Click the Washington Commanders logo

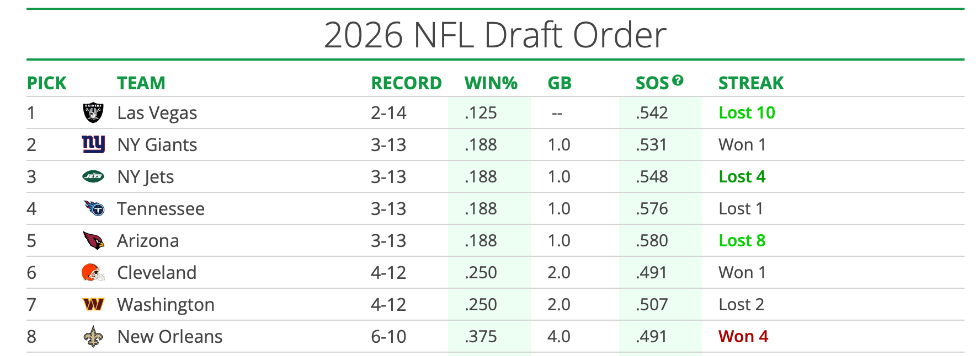(93, 304)
